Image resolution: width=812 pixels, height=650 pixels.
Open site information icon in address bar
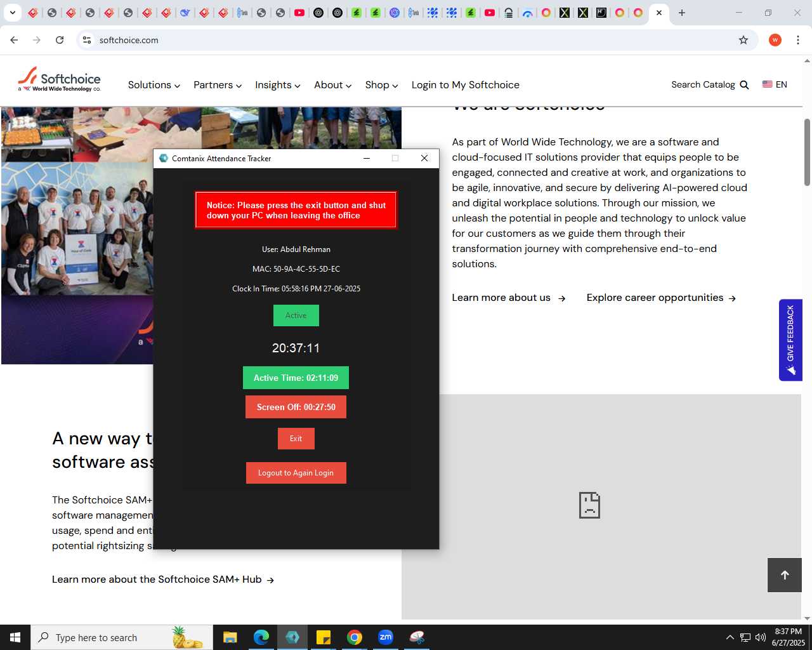(87, 40)
